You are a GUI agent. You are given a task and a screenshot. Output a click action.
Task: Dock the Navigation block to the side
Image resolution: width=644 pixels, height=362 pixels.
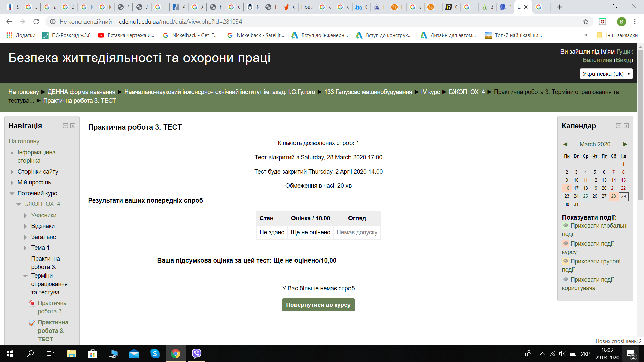point(73,126)
